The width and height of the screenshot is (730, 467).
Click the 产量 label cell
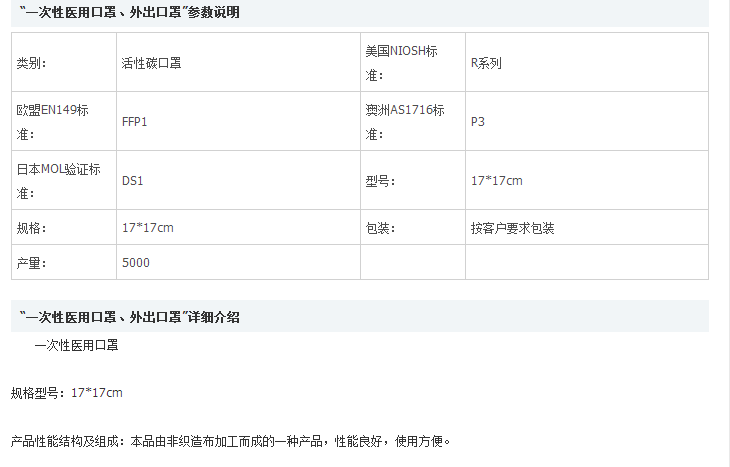pyautogui.click(x=32, y=263)
